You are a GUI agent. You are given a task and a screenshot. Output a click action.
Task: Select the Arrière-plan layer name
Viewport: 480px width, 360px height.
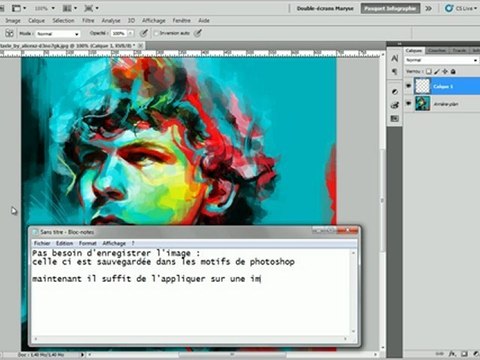446,104
